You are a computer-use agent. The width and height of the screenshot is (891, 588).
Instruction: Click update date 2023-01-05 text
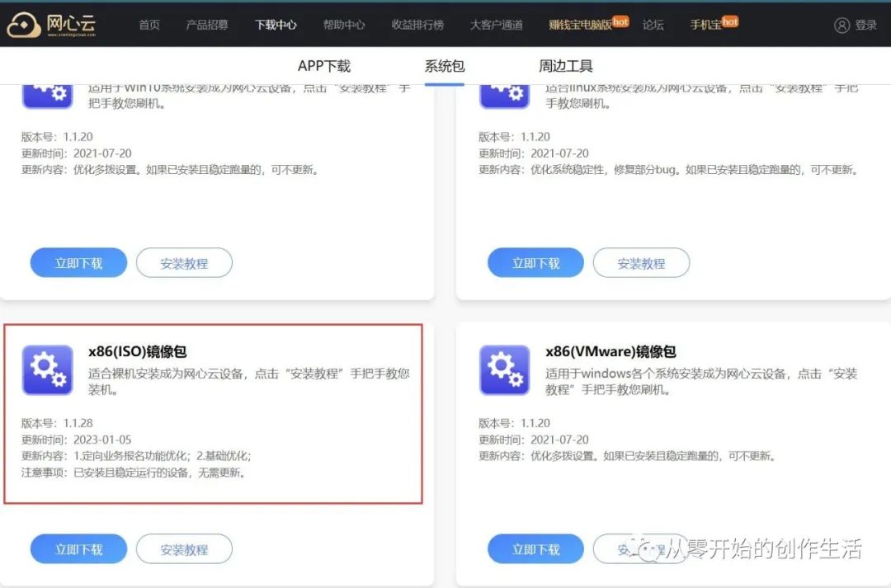click(102, 440)
